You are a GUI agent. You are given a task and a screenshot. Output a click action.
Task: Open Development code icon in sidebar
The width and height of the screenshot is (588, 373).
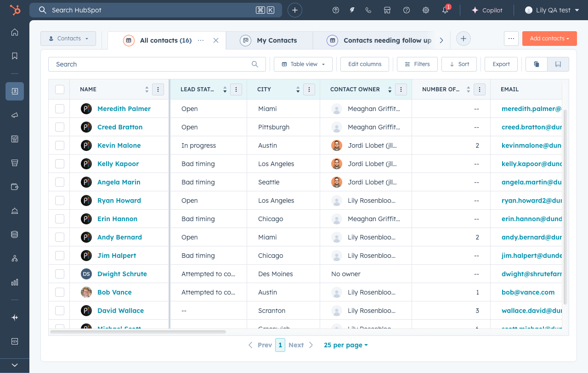click(15, 341)
